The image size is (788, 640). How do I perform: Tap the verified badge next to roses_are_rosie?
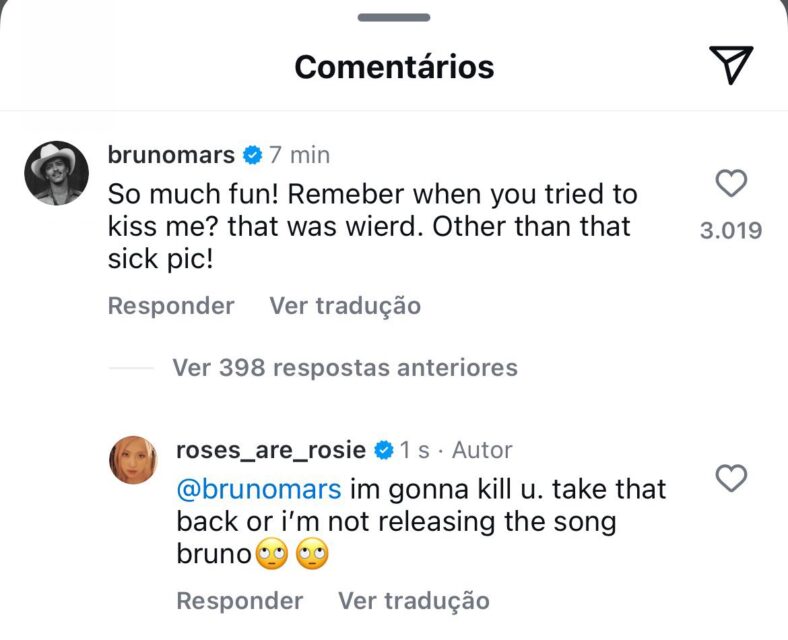[383, 451]
